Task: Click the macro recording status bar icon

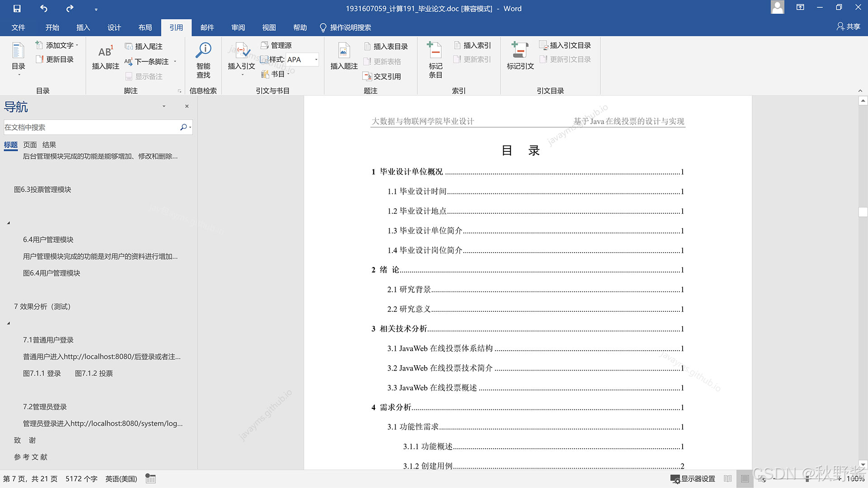Action: click(x=151, y=479)
